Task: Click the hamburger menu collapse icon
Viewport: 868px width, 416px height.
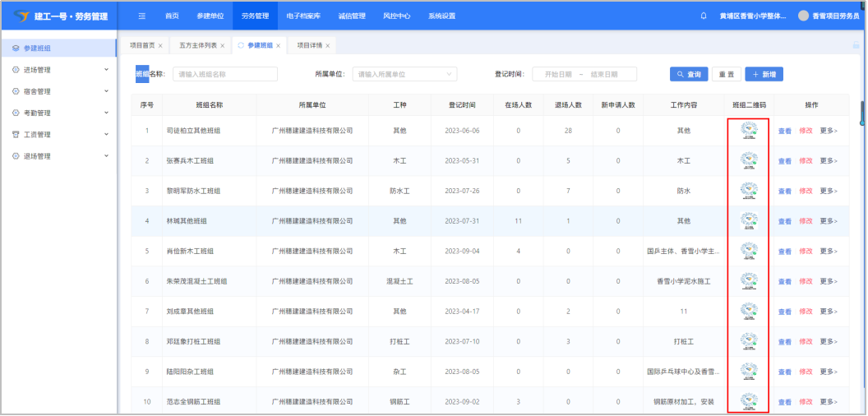Action: pos(142,16)
